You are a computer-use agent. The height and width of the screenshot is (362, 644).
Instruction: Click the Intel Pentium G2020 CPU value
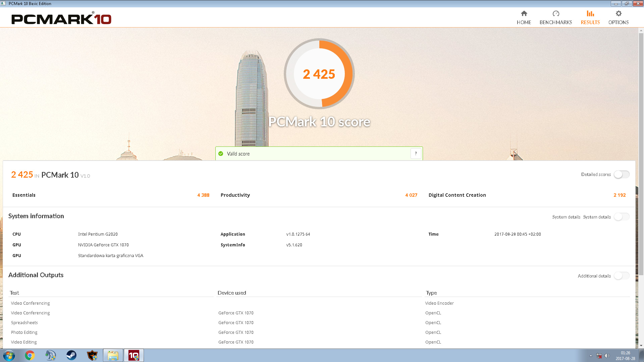click(x=98, y=234)
